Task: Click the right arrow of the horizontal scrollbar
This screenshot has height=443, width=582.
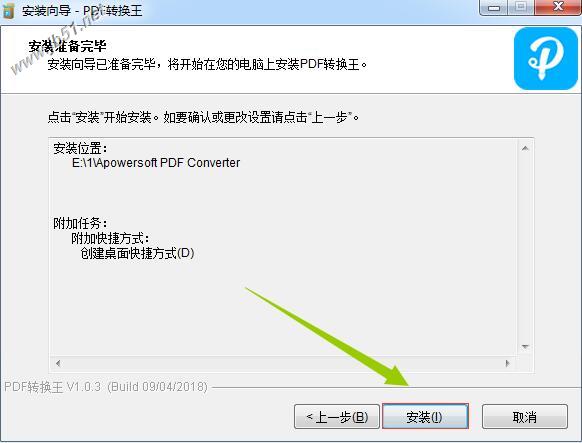Action: tap(507, 363)
